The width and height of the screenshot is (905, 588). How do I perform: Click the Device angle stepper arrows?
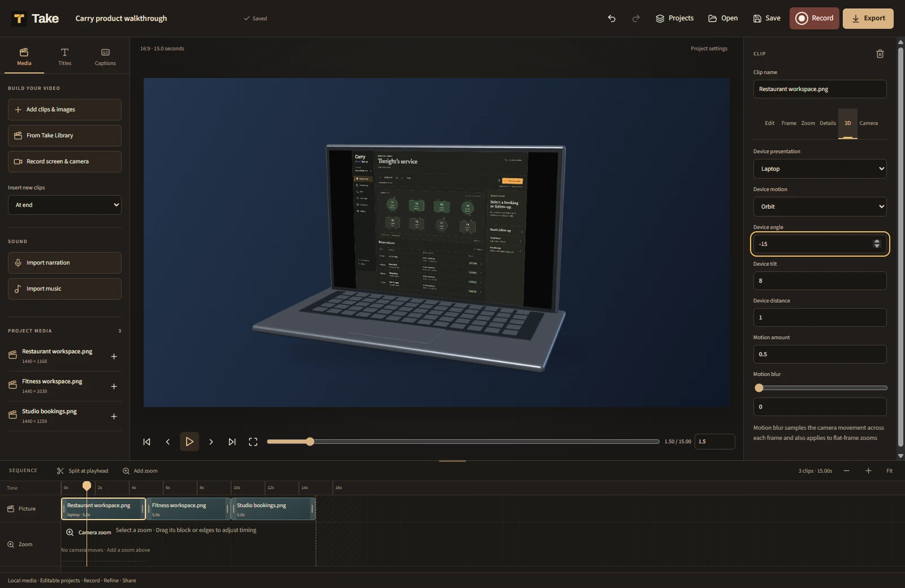877,244
